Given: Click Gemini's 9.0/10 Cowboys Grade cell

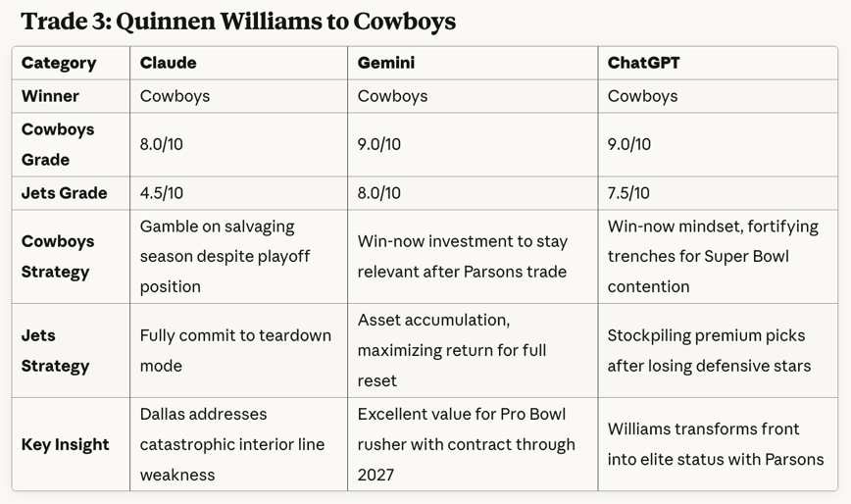Looking at the screenshot, I should coord(379,144).
